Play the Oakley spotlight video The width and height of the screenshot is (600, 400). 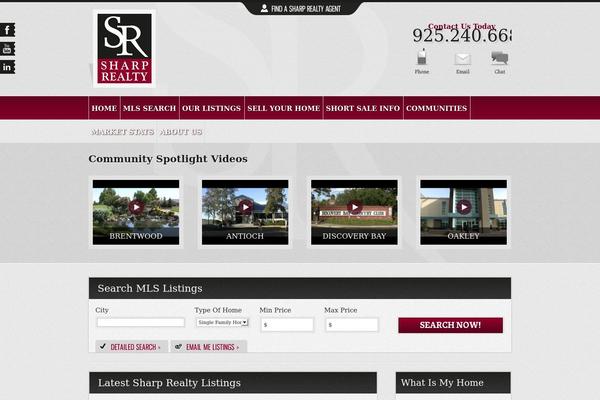pos(463,207)
